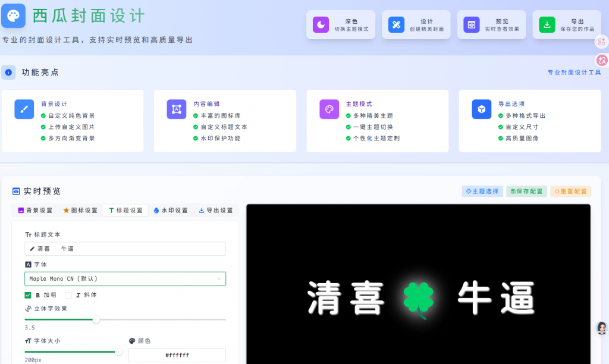
Task: Click the 重置配置 button
Action: coord(570,192)
